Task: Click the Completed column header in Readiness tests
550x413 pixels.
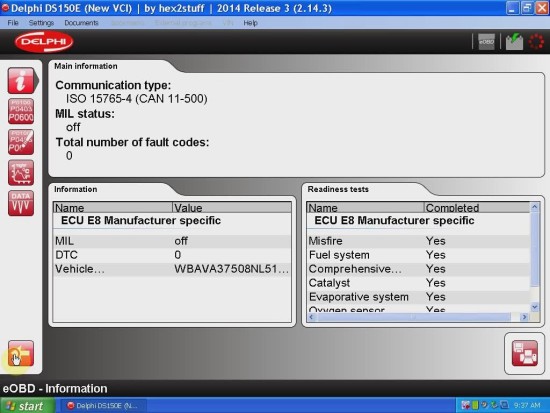Action: tap(477, 207)
